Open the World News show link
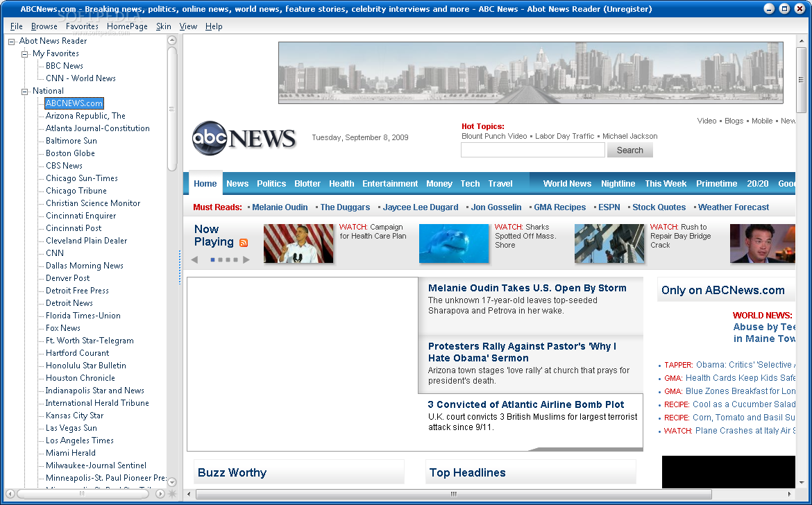Viewport: 812px width, 505px height. (567, 184)
